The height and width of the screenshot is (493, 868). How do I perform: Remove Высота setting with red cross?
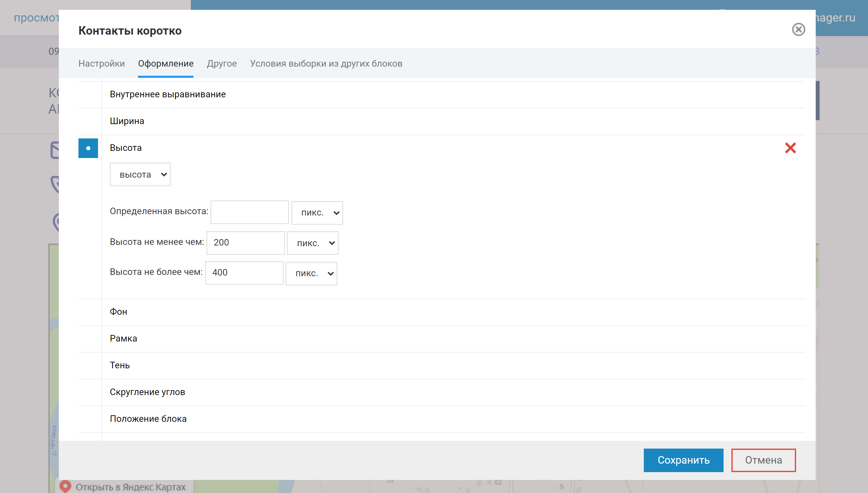[790, 148]
